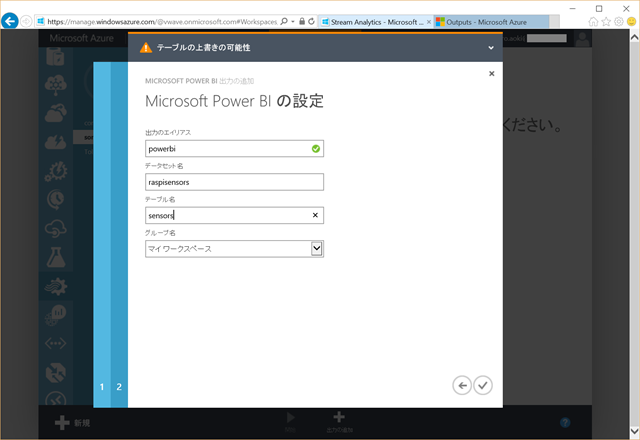Open the scheduler clock sidebar icon

[x=56, y=199]
